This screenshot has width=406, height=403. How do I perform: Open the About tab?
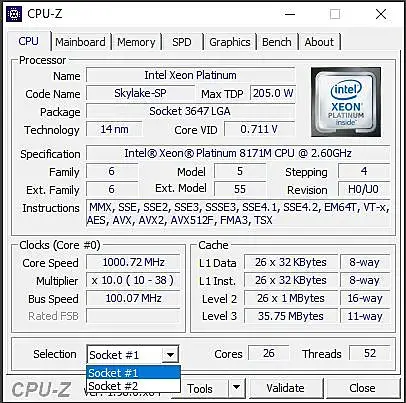point(319,42)
